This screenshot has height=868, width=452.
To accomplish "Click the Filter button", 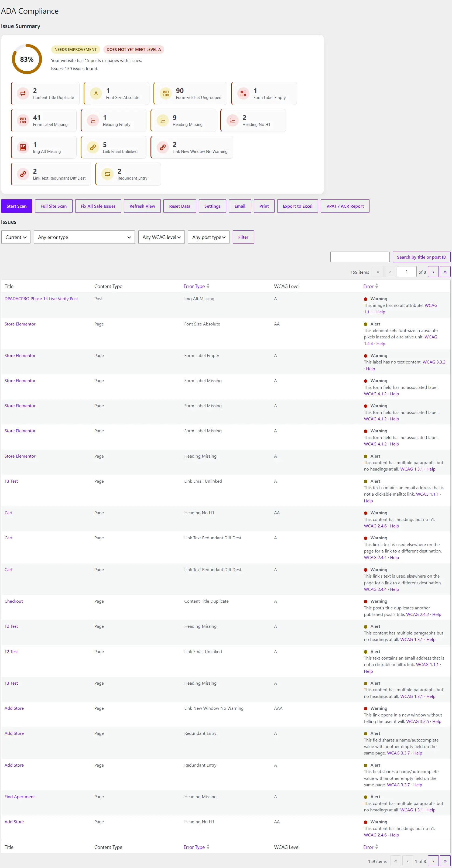I will (243, 237).
